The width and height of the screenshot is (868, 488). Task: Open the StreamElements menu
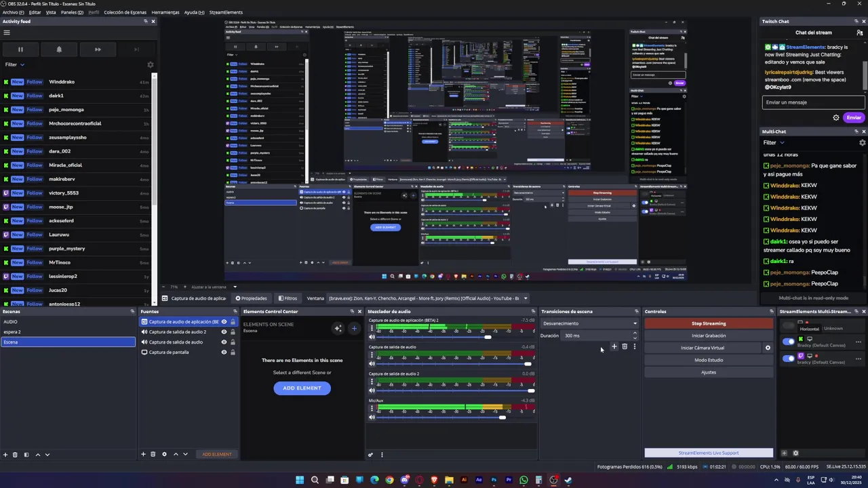pyautogui.click(x=226, y=12)
